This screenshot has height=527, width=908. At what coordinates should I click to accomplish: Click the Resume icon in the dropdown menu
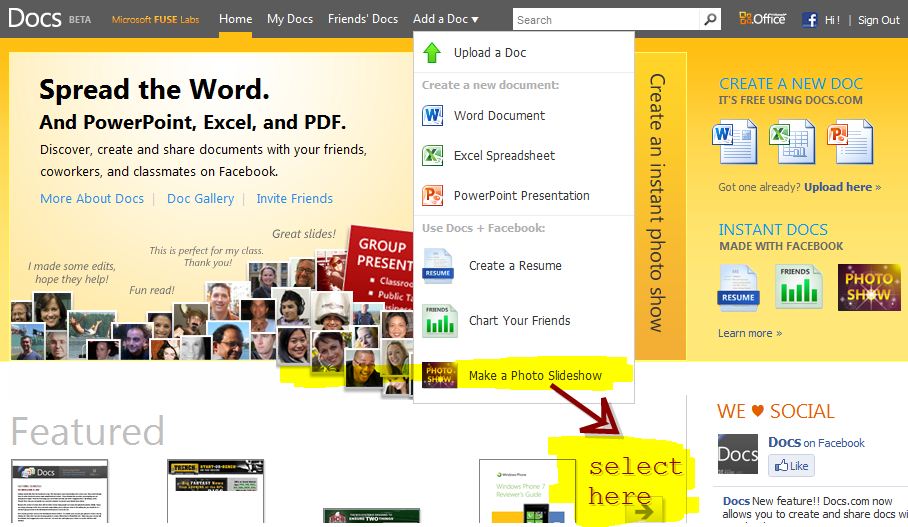[x=438, y=266]
